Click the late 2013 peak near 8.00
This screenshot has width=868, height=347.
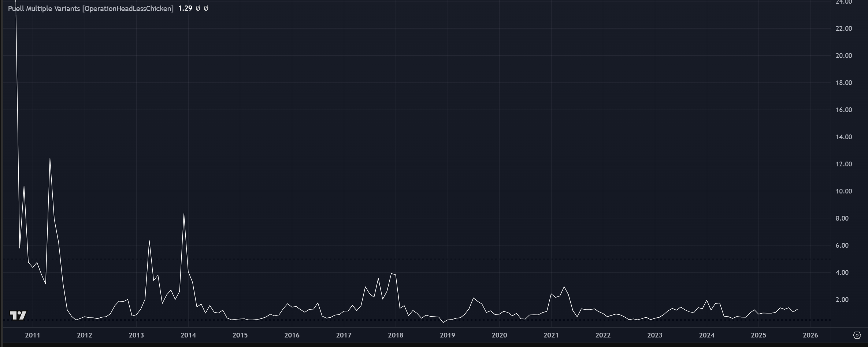click(184, 214)
